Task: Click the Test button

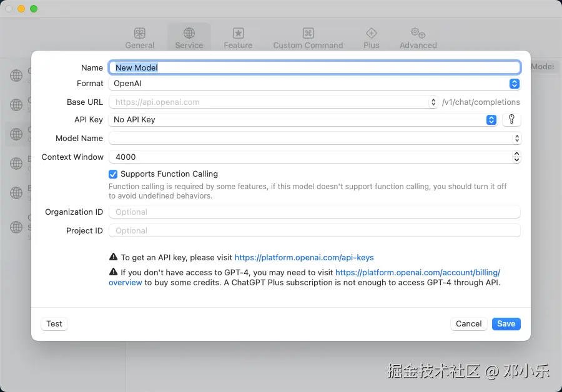Action: coord(54,323)
